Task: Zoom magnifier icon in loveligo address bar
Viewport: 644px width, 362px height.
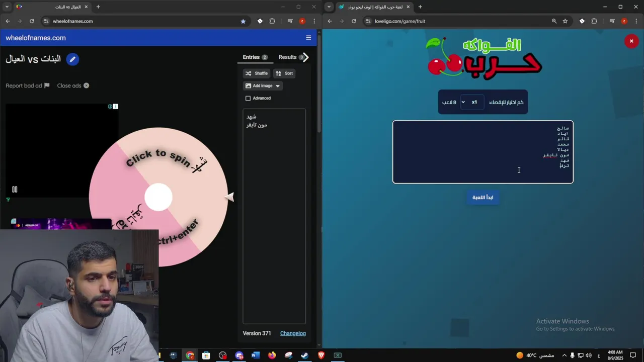Action: pos(554,21)
